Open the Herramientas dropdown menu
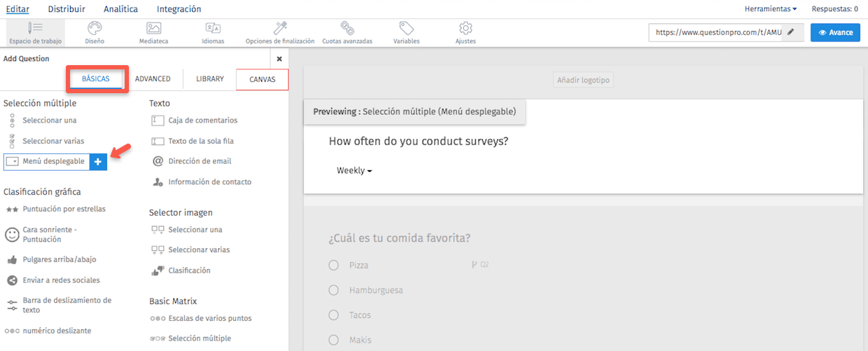This screenshot has height=351, width=868. coord(771,9)
